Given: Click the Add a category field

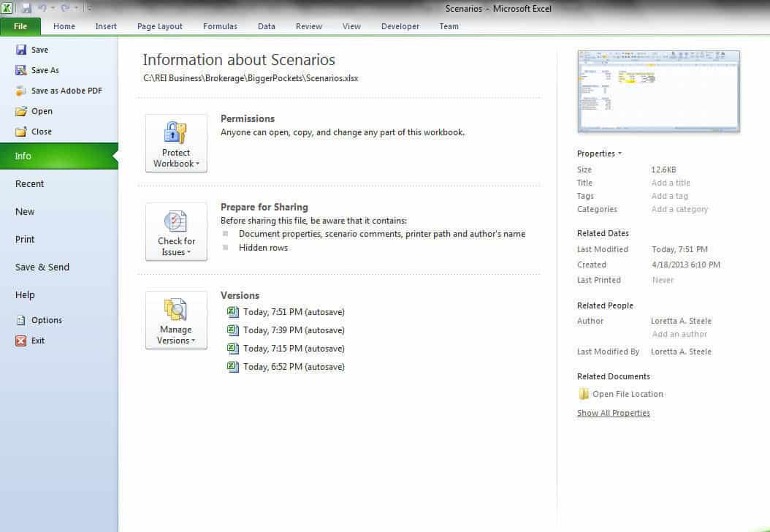Looking at the screenshot, I should [679, 209].
